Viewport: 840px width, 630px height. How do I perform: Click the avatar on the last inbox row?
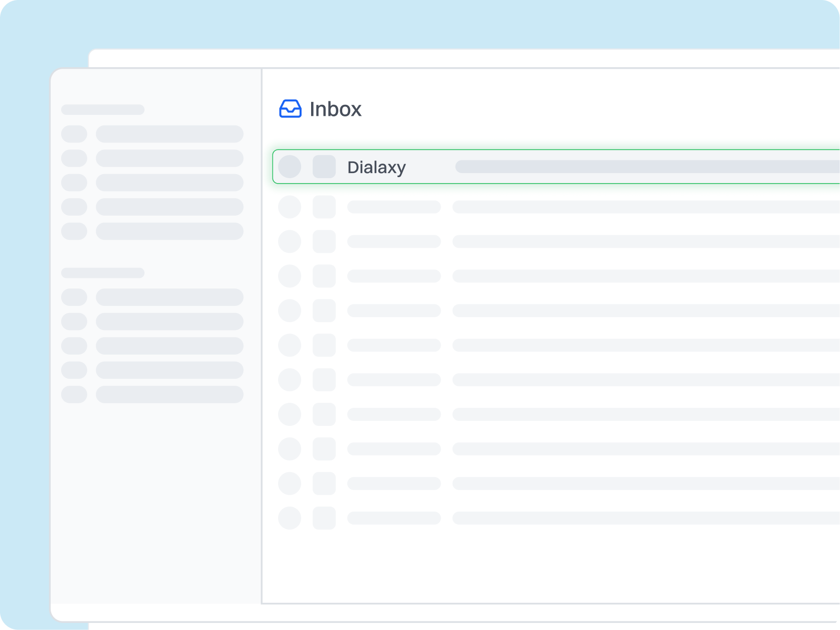tap(290, 518)
